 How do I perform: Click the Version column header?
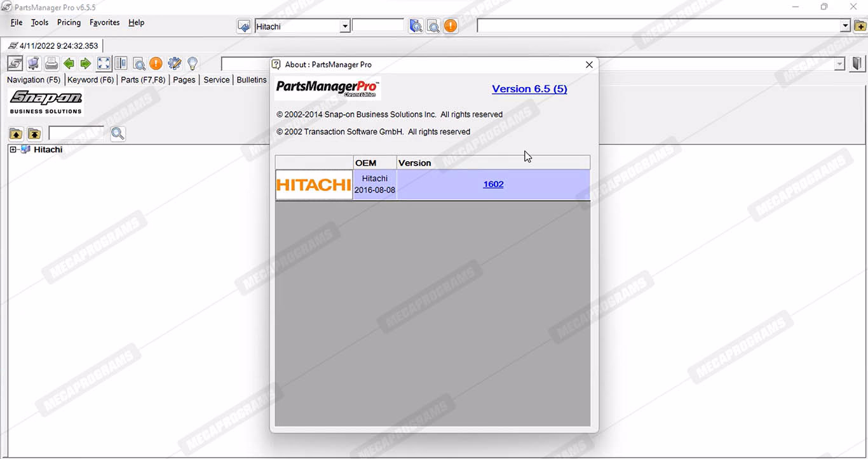pyautogui.click(x=493, y=163)
